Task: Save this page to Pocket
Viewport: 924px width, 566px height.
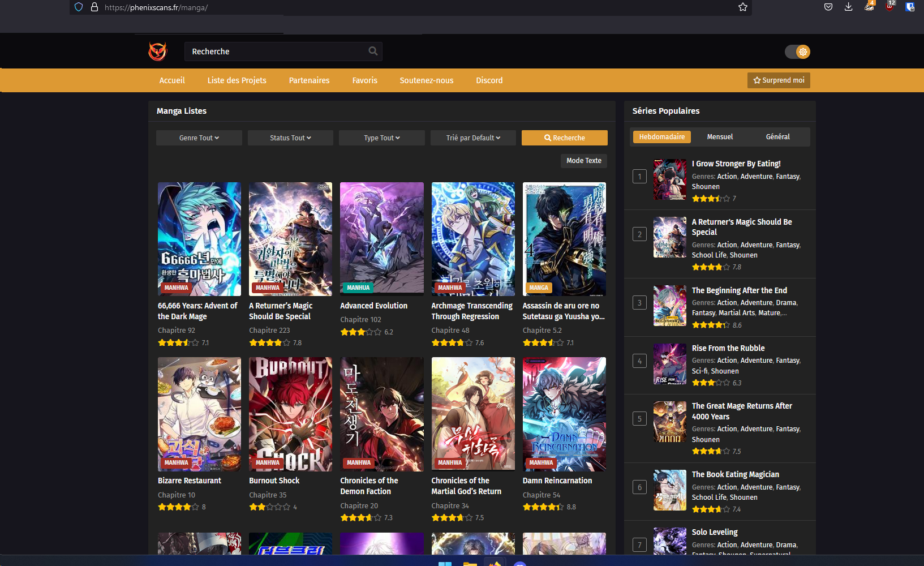Action: pos(828,7)
